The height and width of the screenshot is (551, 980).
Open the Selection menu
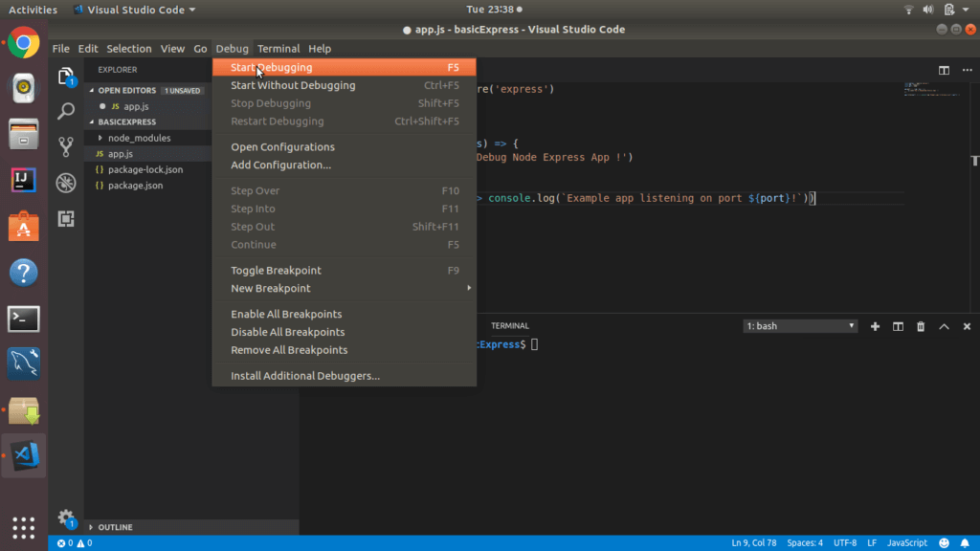129,48
